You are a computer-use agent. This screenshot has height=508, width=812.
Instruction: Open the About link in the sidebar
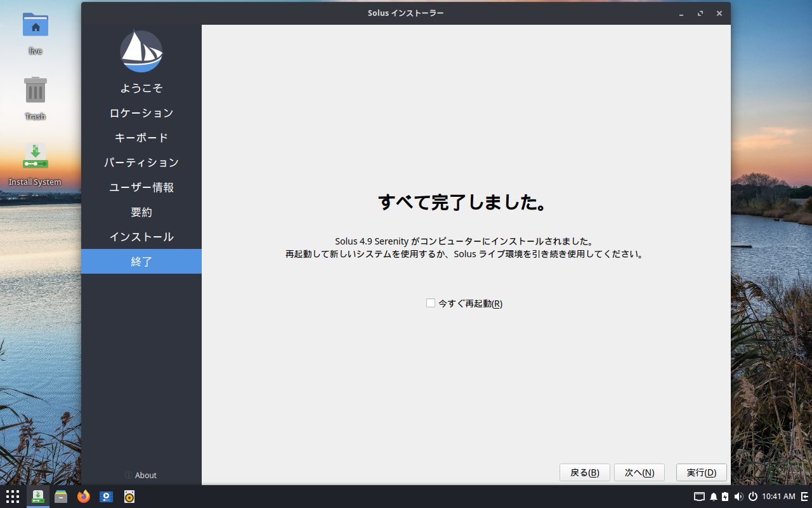[141, 475]
